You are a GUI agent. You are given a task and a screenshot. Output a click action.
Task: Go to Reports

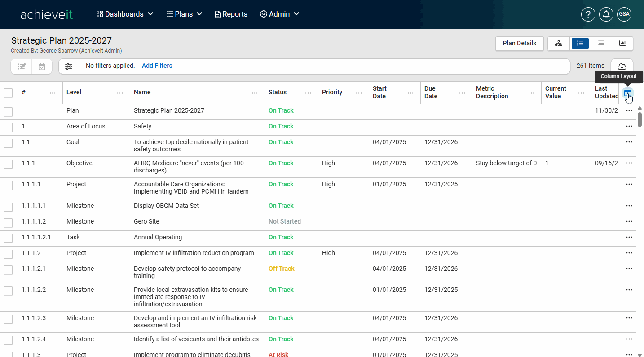coord(231,14)
